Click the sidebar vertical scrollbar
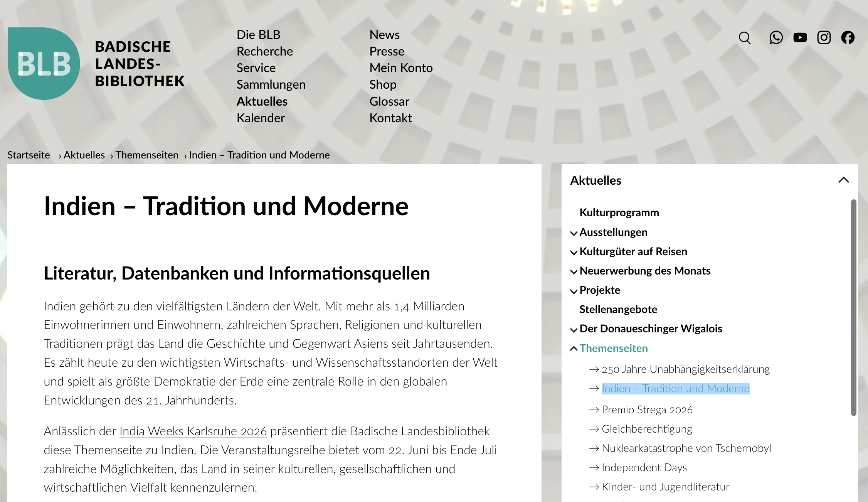Screen dimensions: 868x502 tap(853, 308)
